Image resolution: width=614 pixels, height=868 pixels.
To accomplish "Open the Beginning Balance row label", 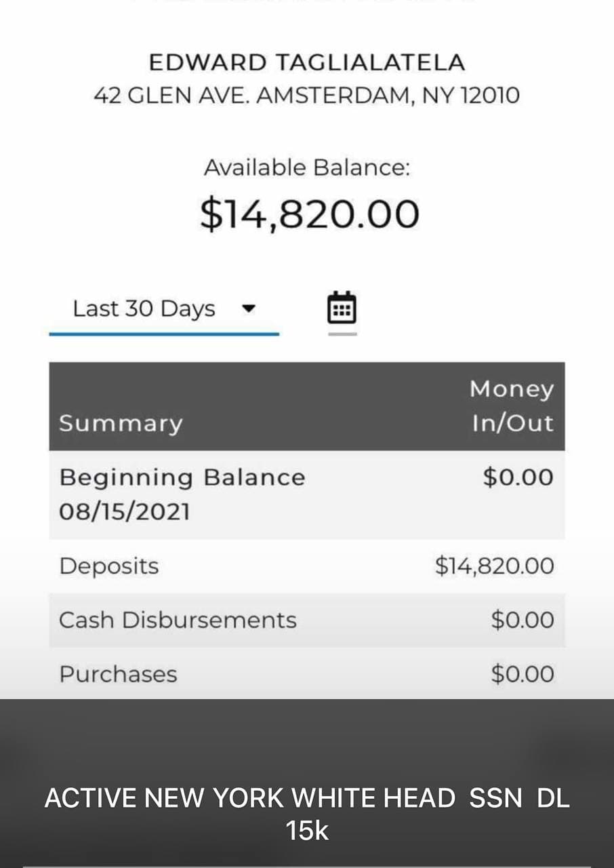I will pos(182,477).
